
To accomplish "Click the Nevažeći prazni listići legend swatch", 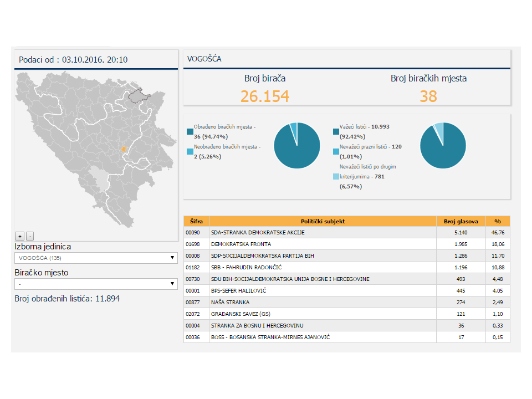I will pyautogui.click(x=336, y=151).
